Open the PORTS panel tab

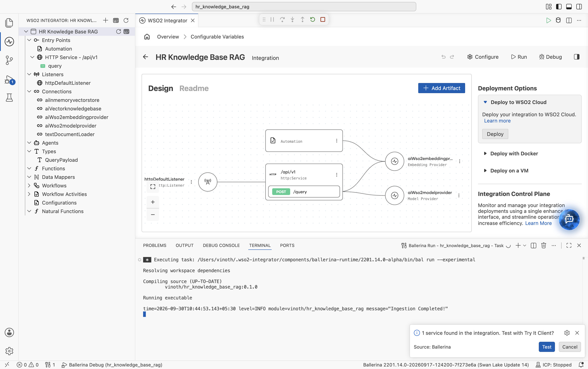pos(287,246)
